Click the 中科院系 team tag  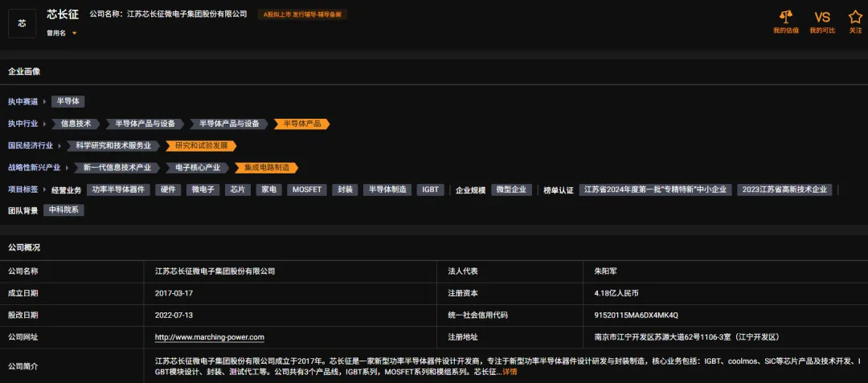63,210
